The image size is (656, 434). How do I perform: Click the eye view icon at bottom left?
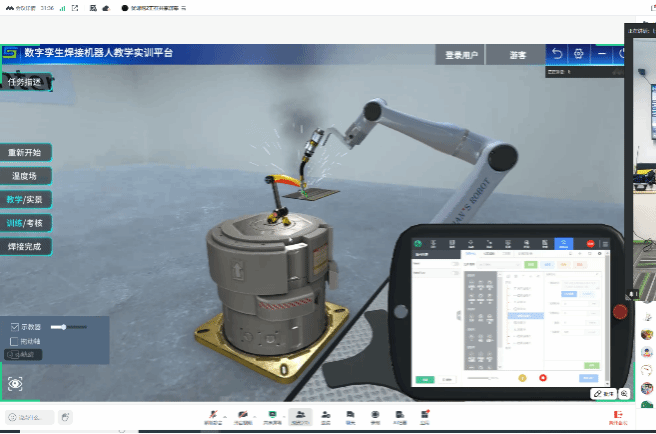[15, 384]
